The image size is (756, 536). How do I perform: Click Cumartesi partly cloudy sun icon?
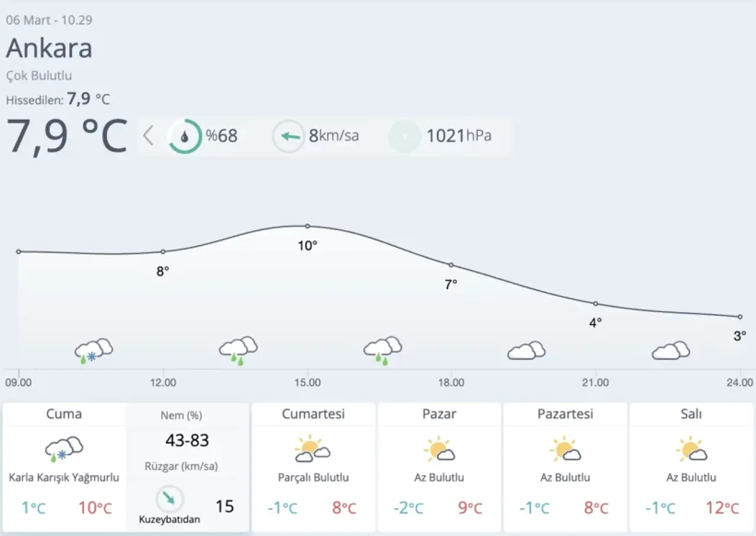click(x=312, y=449)
